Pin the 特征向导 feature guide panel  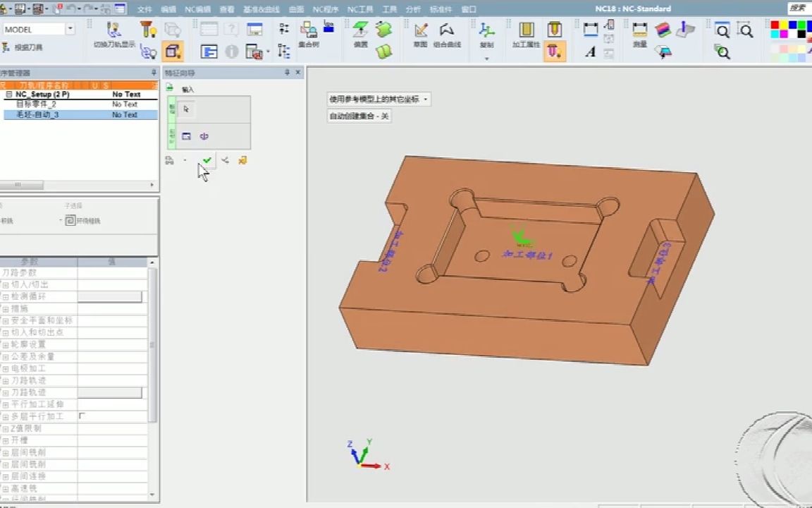point(287,73)
